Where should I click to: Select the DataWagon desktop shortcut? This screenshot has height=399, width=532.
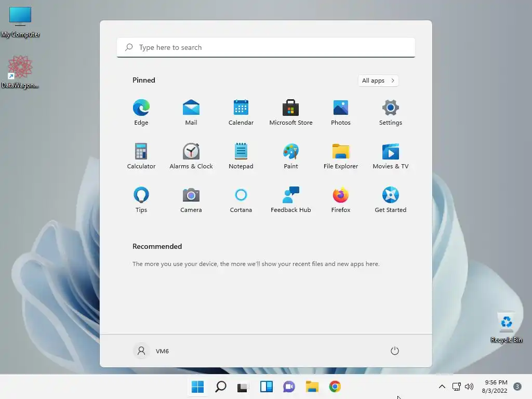click(x=20, y=72)
